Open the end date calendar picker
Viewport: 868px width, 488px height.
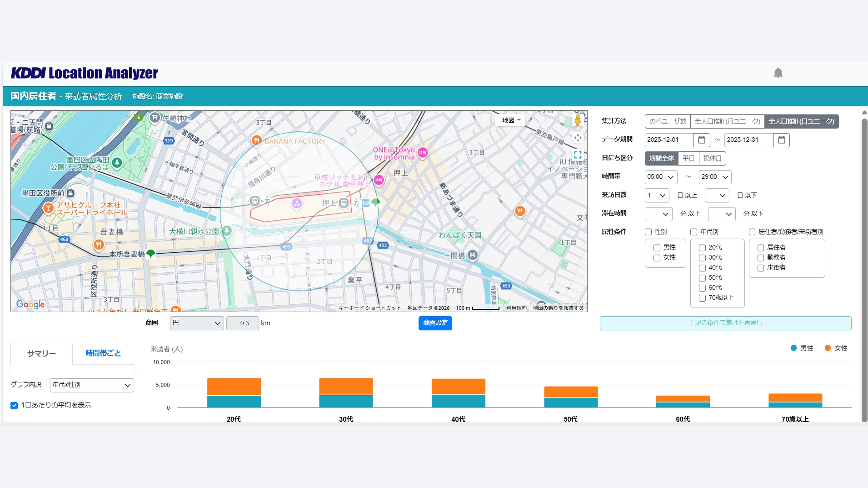[x=781, y=140]
